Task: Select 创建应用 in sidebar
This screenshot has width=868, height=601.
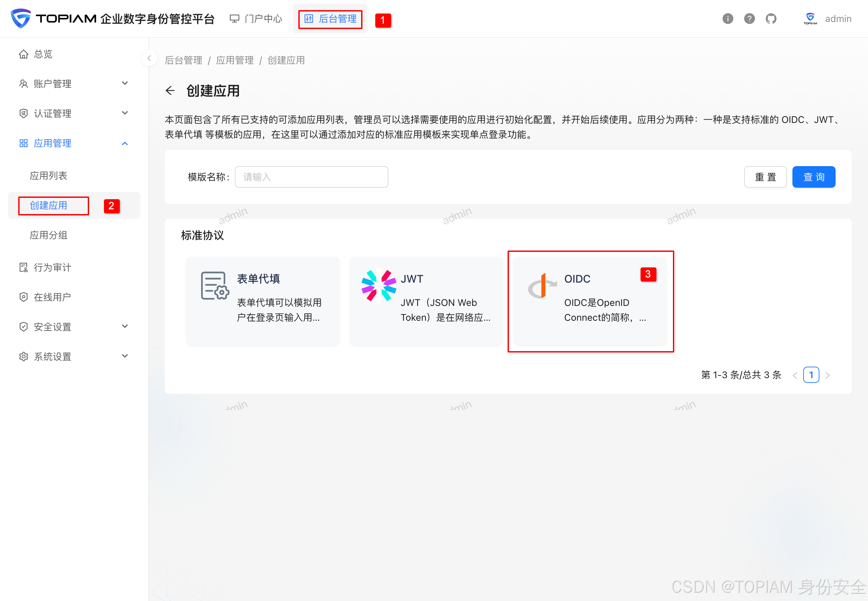Action: click(74, 205)
